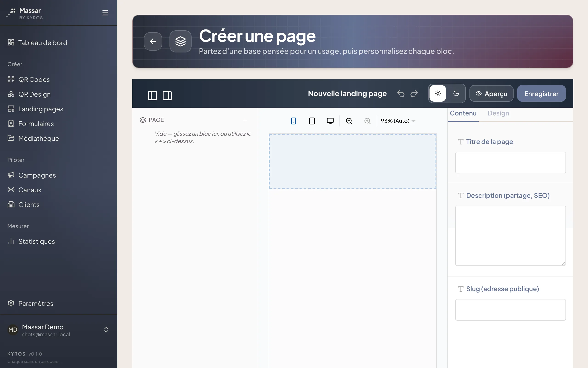The width and height of the screenshot is (588, 368).
Task: Open Campagnes
Action: click(58, 175)
